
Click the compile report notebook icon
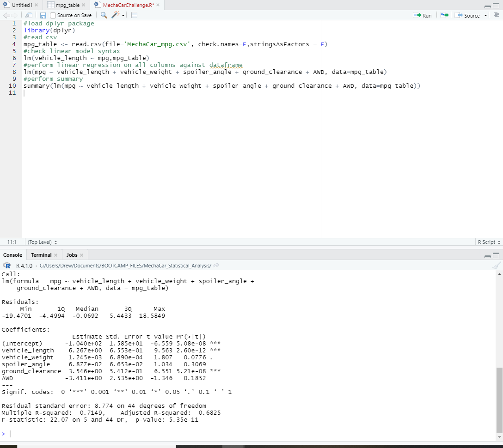134,15
